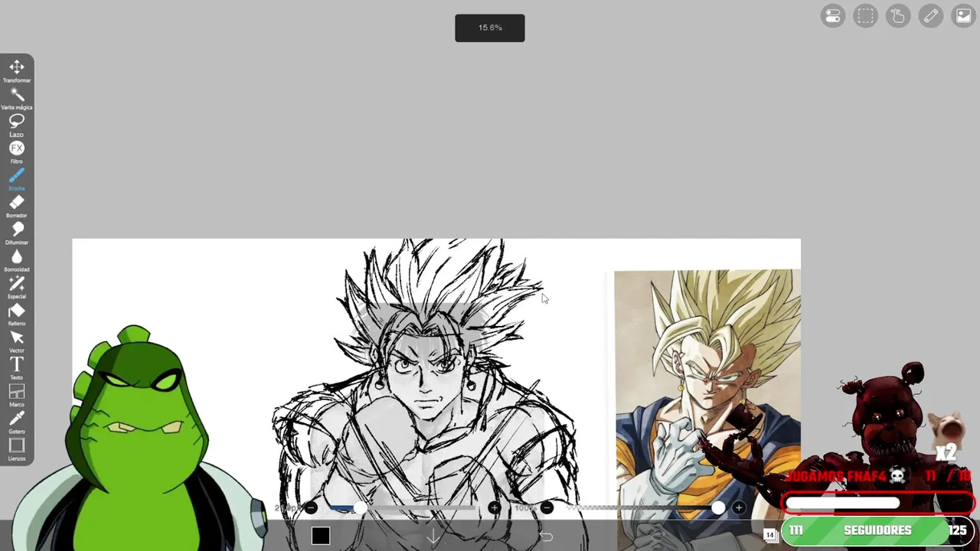The width and height of the screenshot is (980, 551).
Task: Select the Vector tool
Action: coord(17,341)
